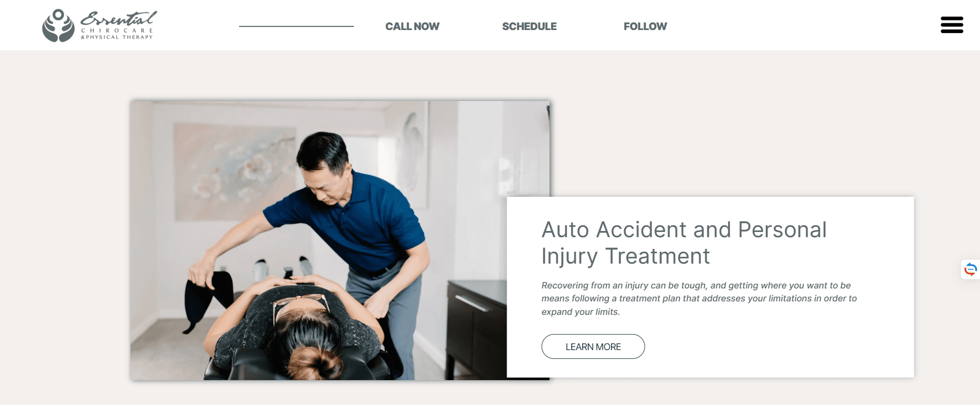Click the Essential script wordmark in logo
Screen dimensions: 980x405
click(x=118, y=19)
